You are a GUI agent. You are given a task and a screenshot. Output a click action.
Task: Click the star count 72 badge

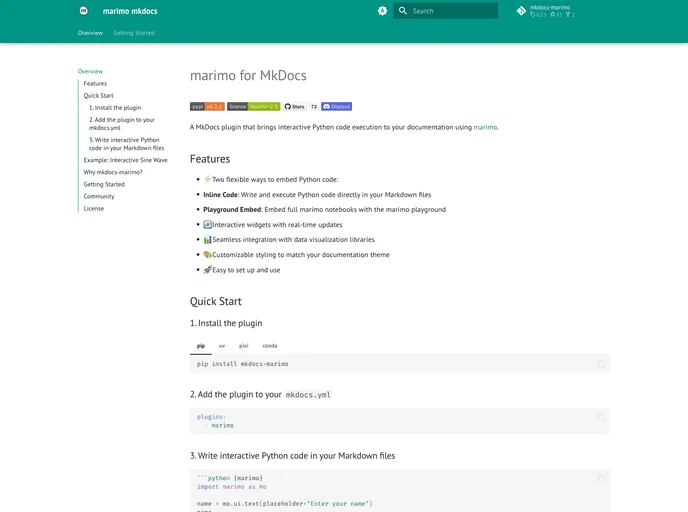click(314, 107)
